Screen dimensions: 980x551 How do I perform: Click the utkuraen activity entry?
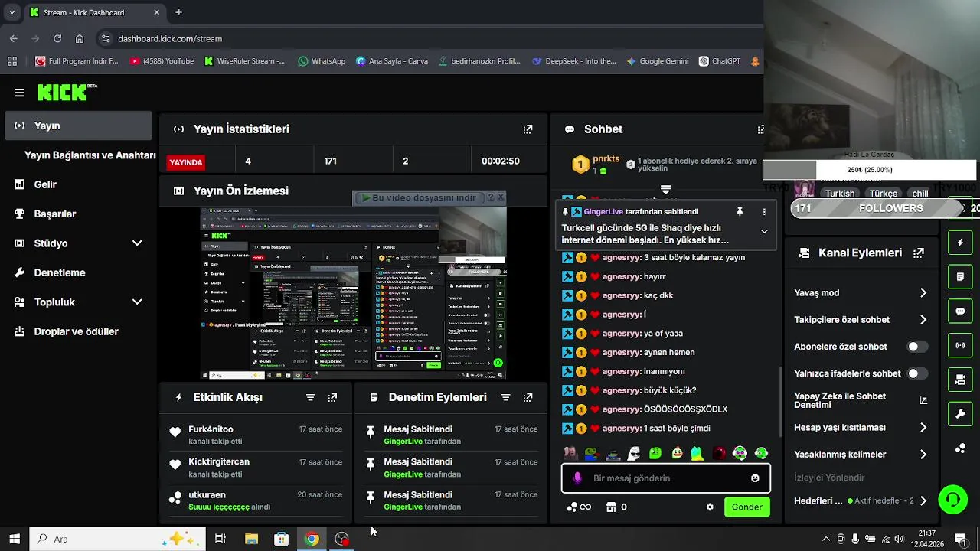(x=256, y=500)
